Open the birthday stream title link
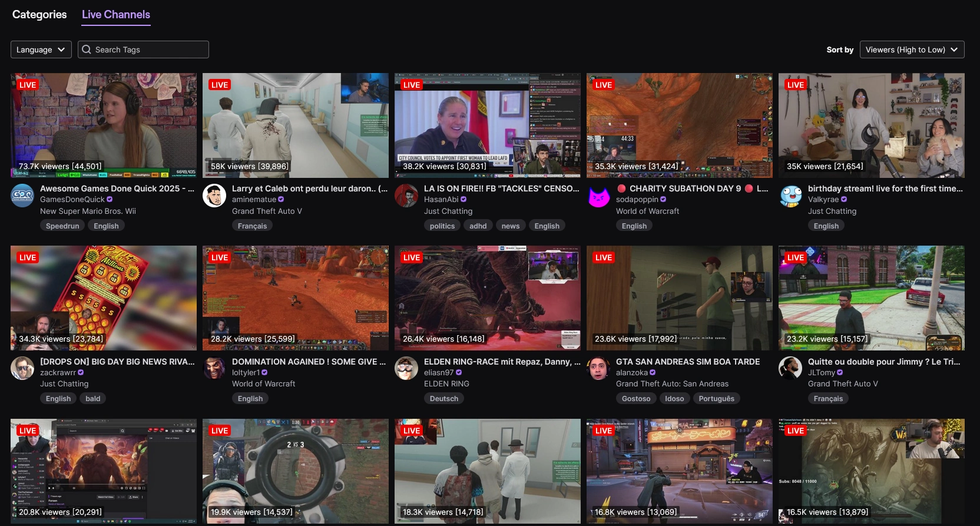The width and height of the screenshot is (980, 526). [x=885, y=188]
